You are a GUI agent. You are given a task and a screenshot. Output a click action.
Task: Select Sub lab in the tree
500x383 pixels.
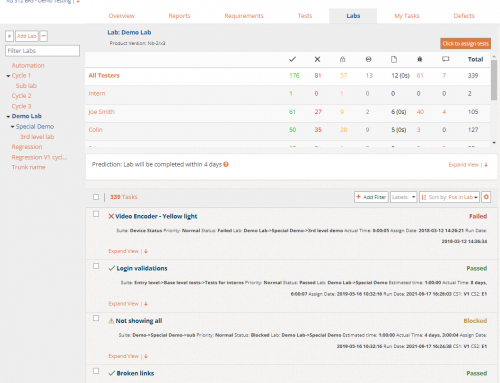[26, 86]
